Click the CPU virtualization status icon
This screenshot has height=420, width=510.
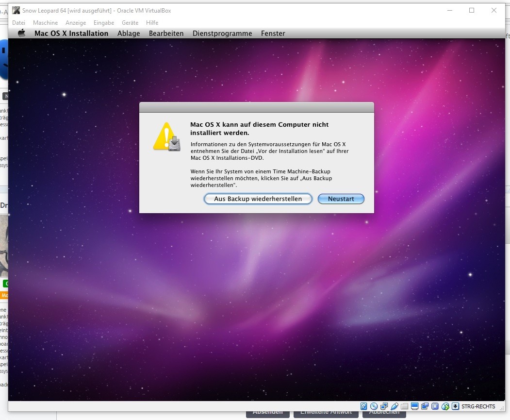click(435, 406)
